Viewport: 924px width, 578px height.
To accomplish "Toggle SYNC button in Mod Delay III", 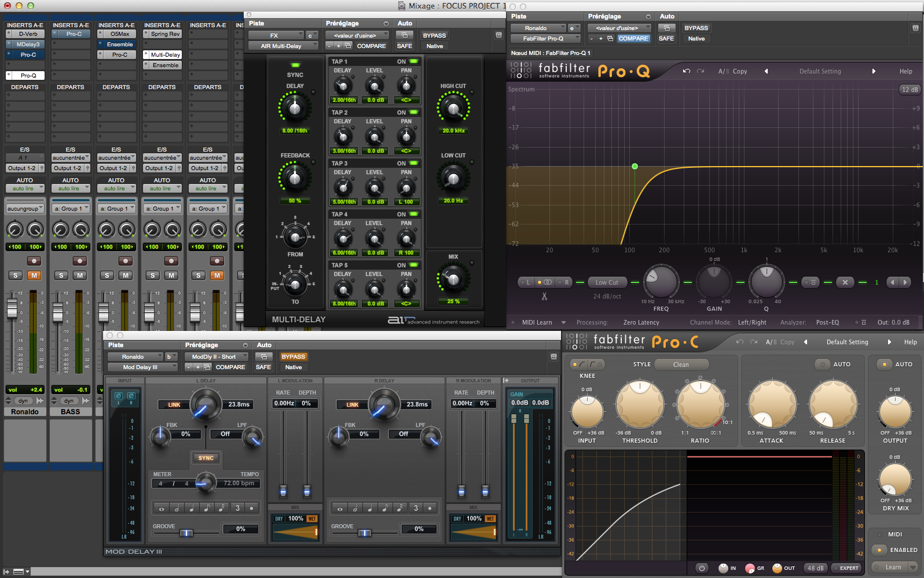I will [x=206, y=458].
